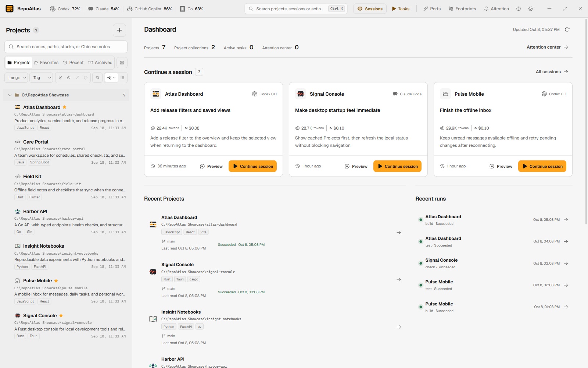Switch to the Sessions view

coord(370,9)
